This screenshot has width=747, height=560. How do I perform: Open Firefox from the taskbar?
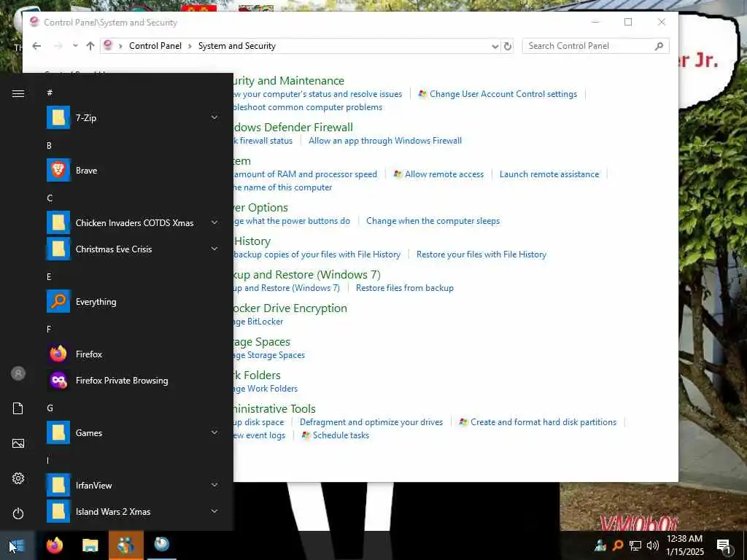tap(55, 545)
